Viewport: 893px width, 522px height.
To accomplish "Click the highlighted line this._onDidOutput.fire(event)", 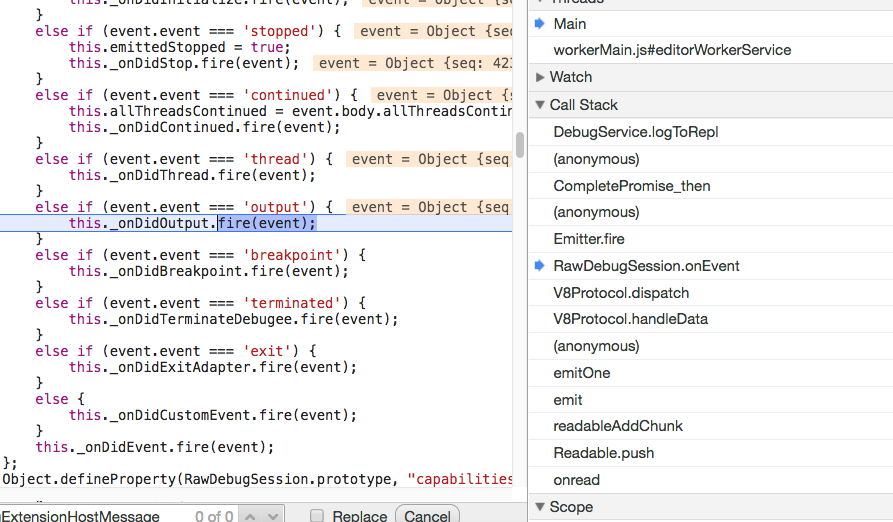I will click(256, 223).
